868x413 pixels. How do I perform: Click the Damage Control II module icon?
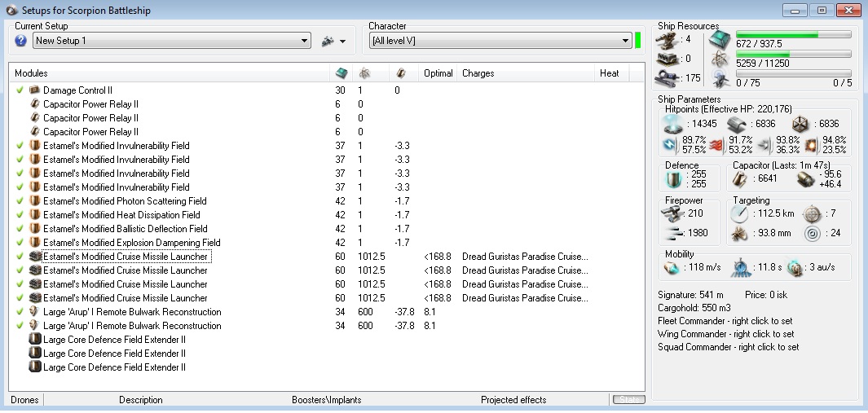click(x=35, y=90)
